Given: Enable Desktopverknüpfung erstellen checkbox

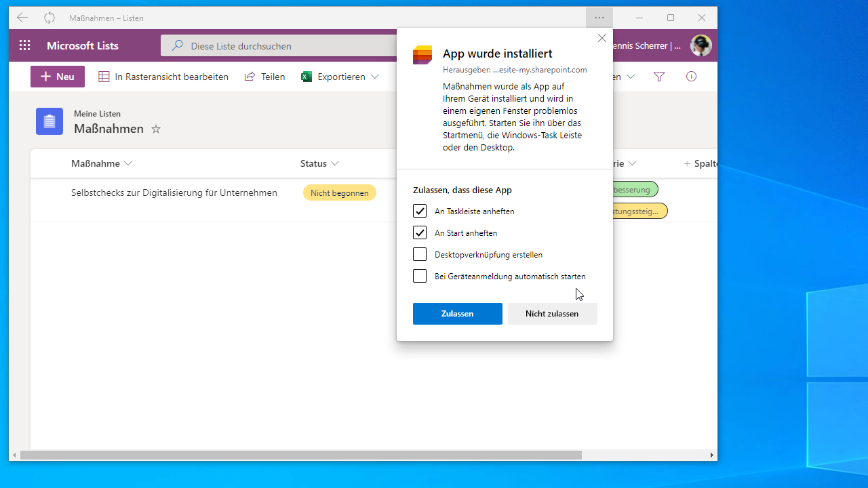Looking at the screenshot, I should [x=420, y=254].
